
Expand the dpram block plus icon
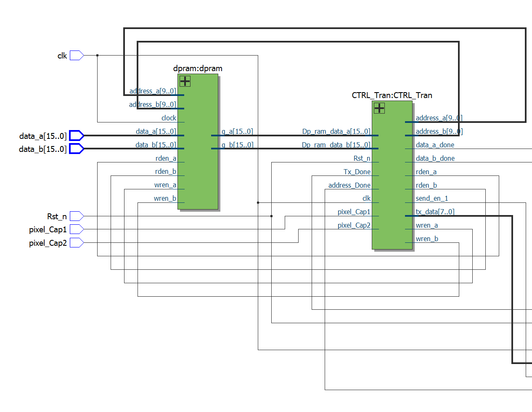pyautogui.click(x=185, y=81)
